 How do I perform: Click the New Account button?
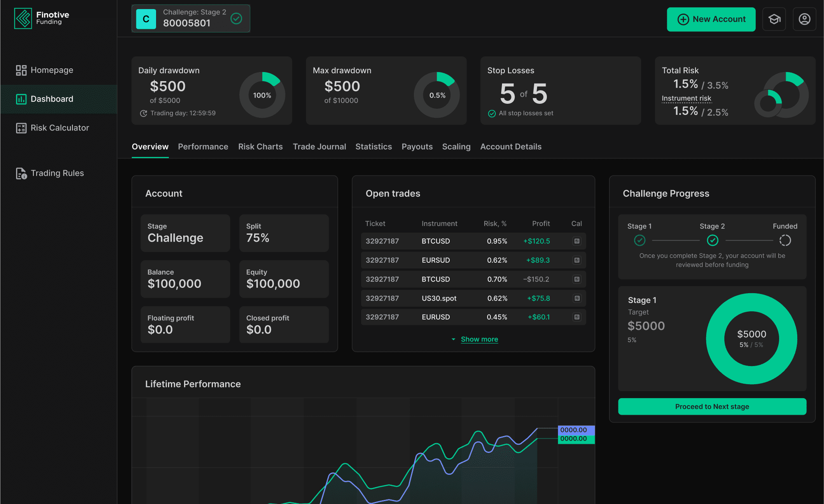711,19
